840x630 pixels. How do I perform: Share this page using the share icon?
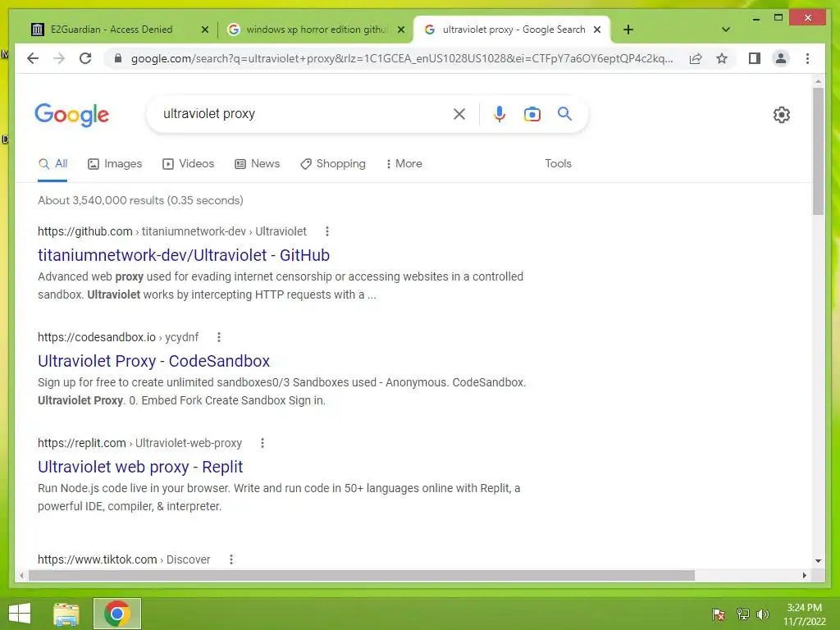(696, 58)
